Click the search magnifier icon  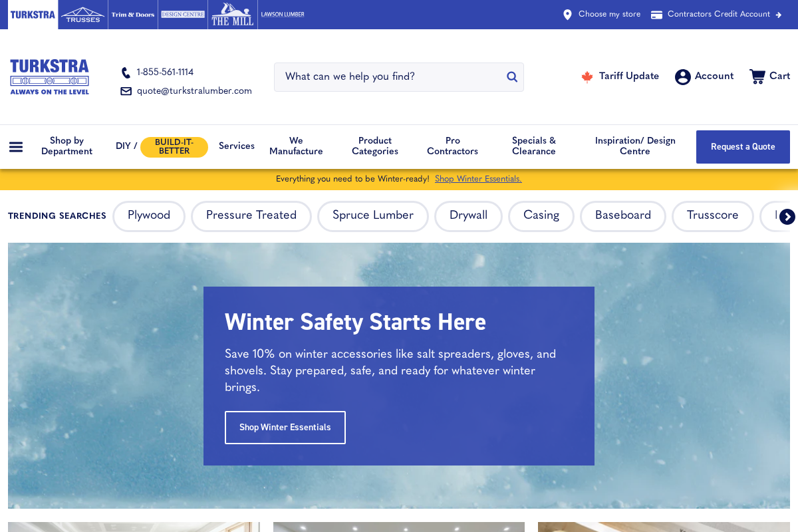[x=511, y=76]
